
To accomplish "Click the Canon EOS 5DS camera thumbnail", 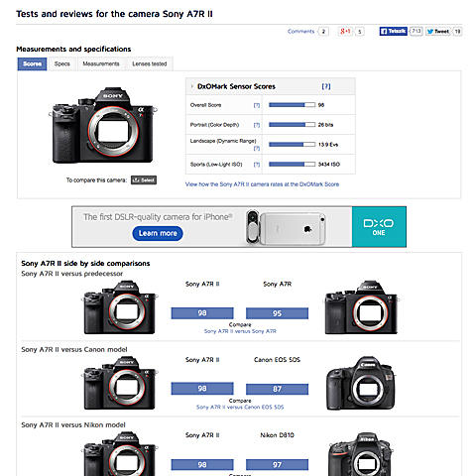I will point(361,384).
